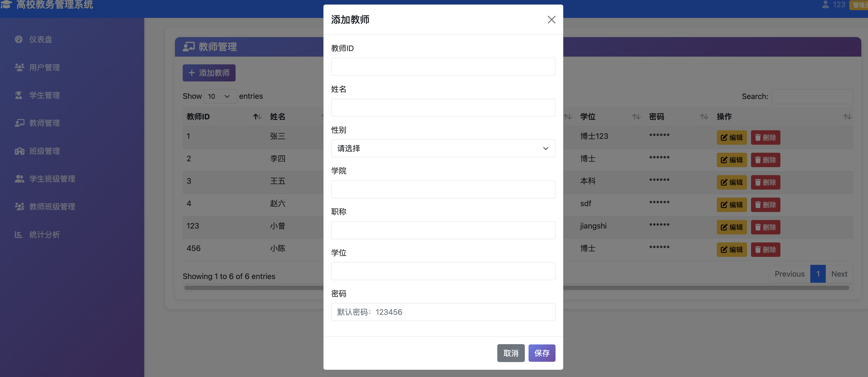Sort by 操作 column arrows
Viewport: 868px width, 377px height.
coord(847,117)
